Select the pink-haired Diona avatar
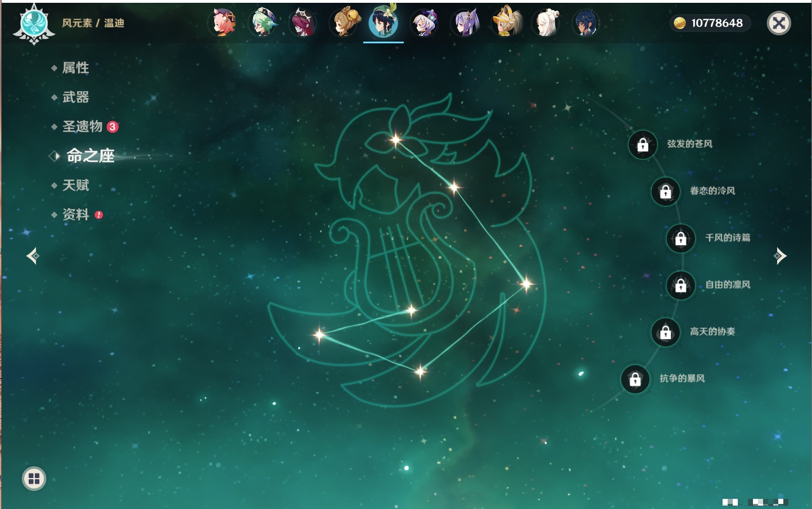Viewport: 812px width, 509px height. 223,23
